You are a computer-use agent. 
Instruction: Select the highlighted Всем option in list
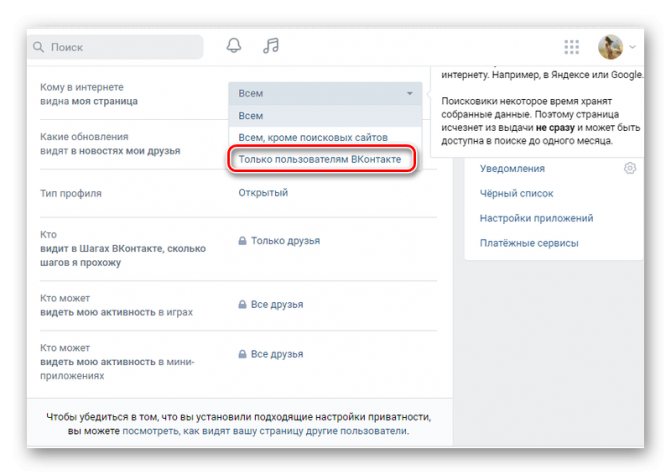(325, 116)
